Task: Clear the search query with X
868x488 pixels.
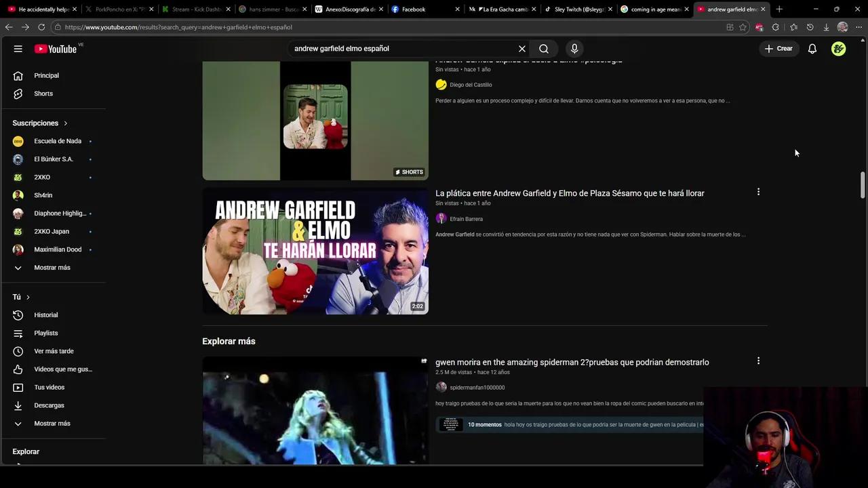Action: coord(522,49)
